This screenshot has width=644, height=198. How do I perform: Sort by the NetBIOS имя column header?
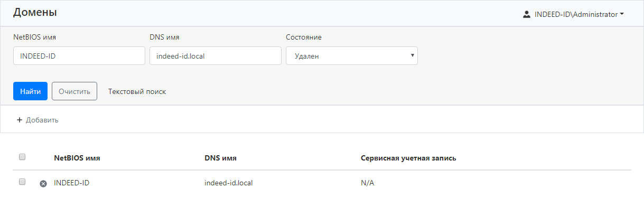pyautogui.click(x=77, y=158)
